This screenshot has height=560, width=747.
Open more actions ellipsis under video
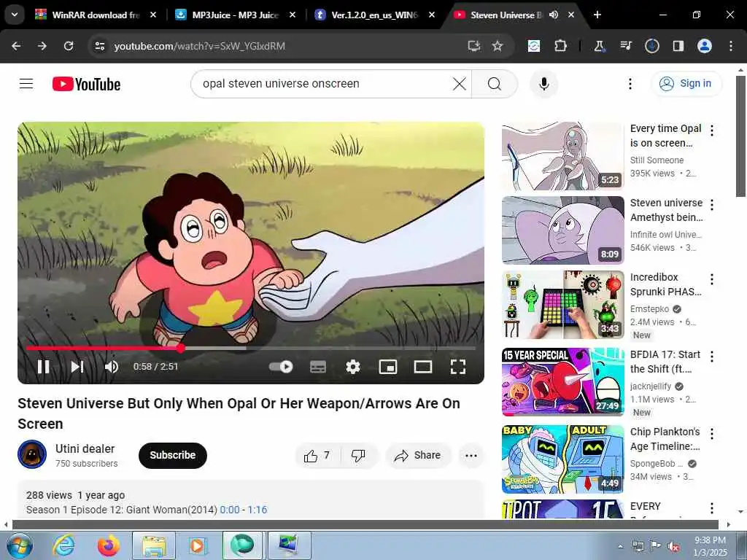pos(471,456)
